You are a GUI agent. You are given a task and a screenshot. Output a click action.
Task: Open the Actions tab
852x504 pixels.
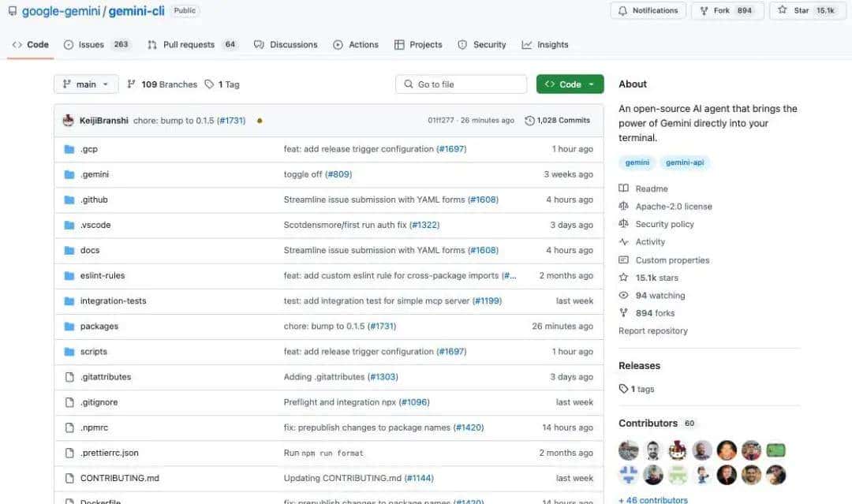click(356, 44)
